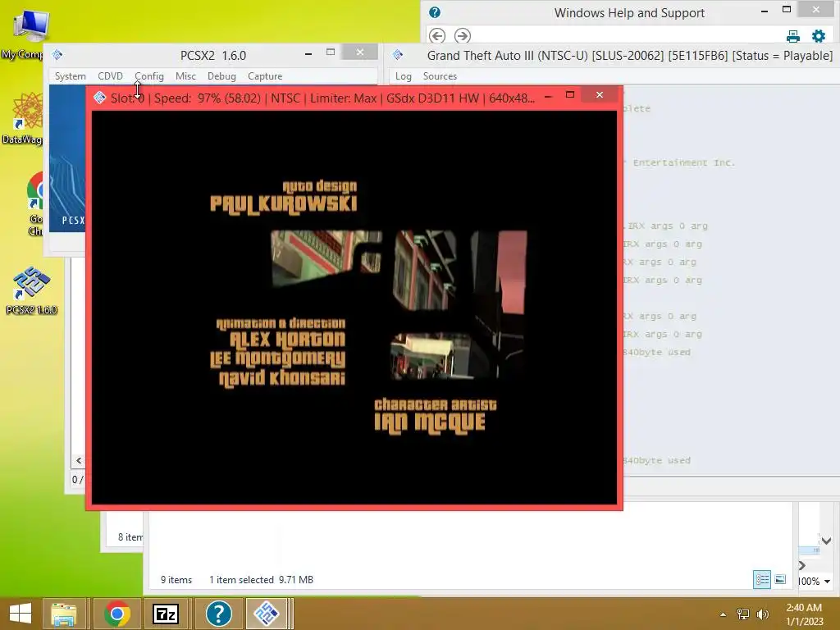Image resolution: width=840 pixels, height=630 pixels.
Task: Open the settings gear in Help and Support
Action: 819,36
